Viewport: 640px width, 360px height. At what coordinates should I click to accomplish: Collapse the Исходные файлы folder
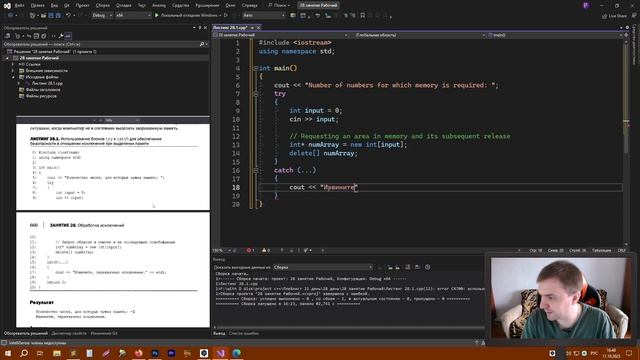coord(13,77)
